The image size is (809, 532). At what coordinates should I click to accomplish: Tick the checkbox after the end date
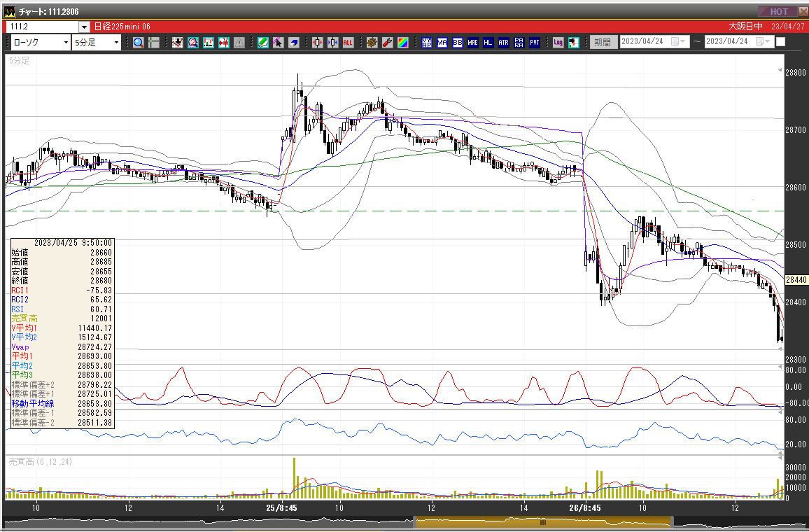pos(780,42)
